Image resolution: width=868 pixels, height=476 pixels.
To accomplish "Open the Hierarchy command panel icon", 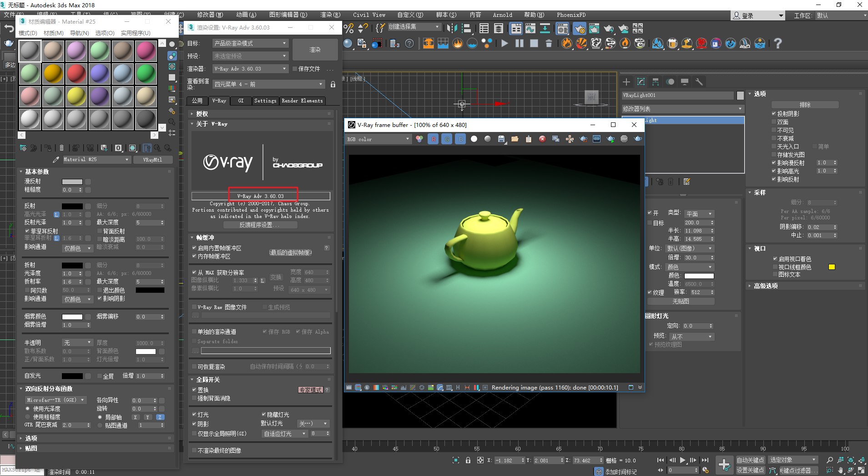I will [656, 82].
